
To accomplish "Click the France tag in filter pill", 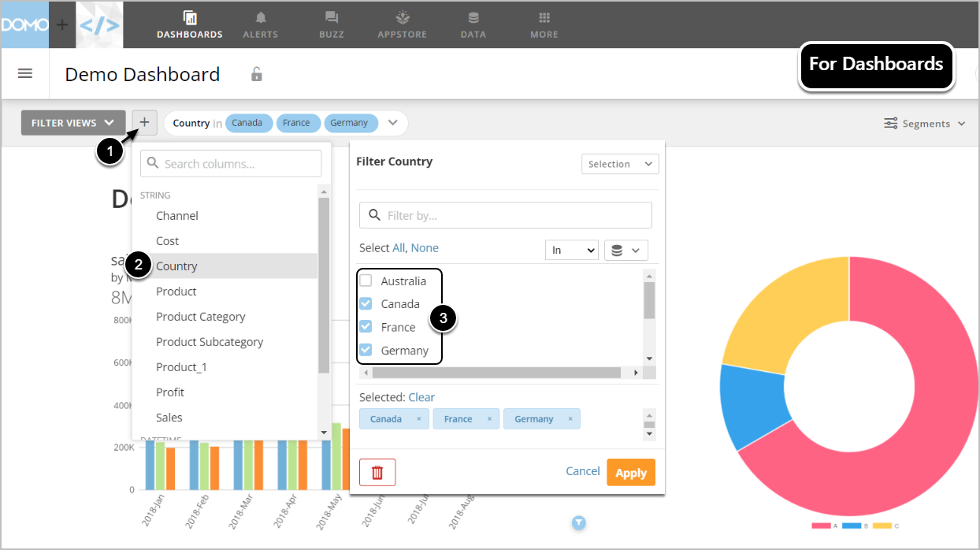I will (x=298, y=123).
